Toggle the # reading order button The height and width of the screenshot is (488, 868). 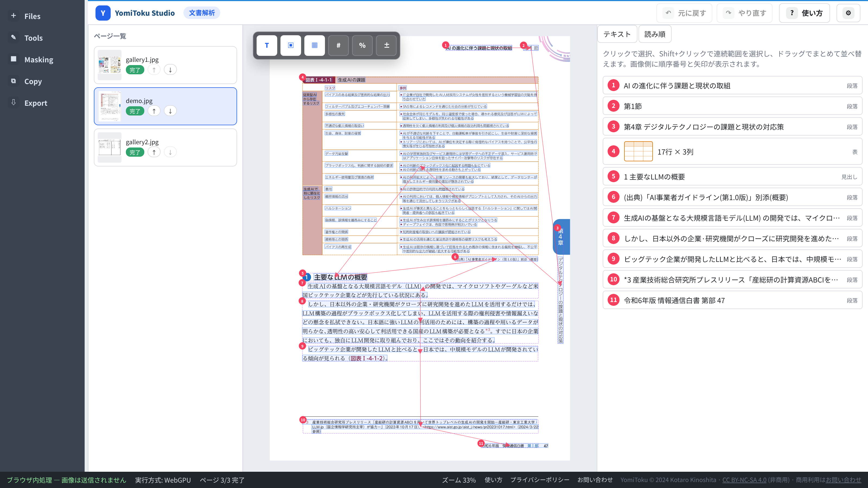[x=338, y=46]
